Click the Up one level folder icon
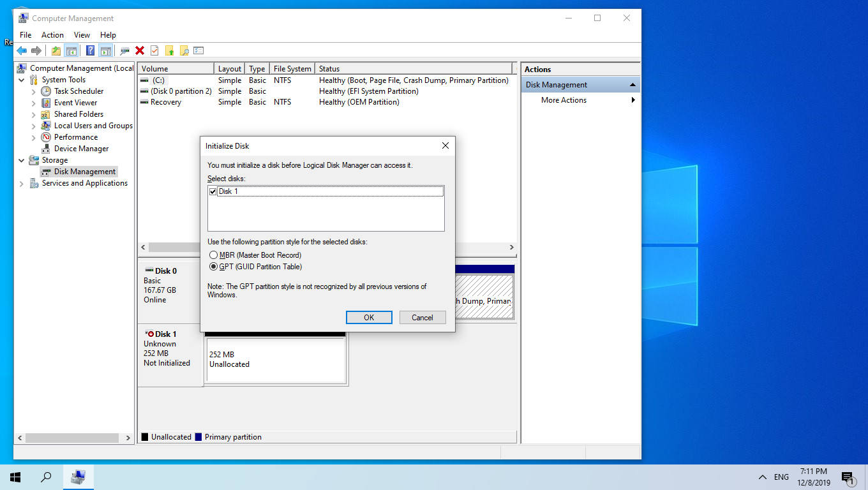868x490 pixels. click(x=56, y=50)
